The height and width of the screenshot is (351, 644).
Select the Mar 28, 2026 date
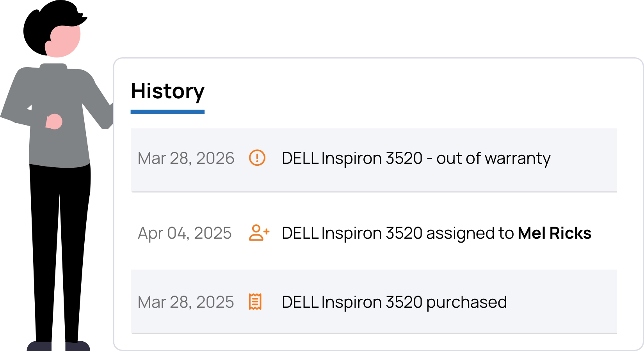tap(186, 158)
